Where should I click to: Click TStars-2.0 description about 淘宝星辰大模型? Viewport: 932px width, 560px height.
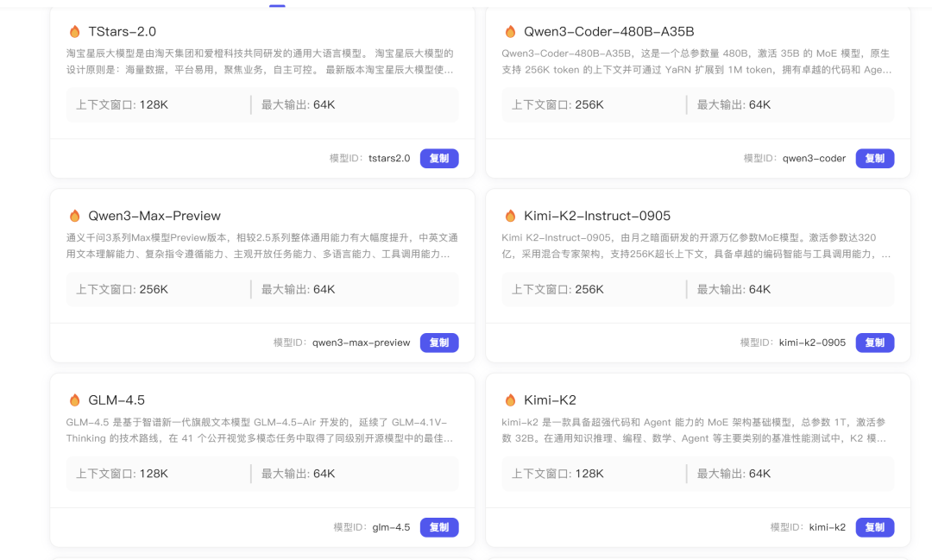pos(260,61)
